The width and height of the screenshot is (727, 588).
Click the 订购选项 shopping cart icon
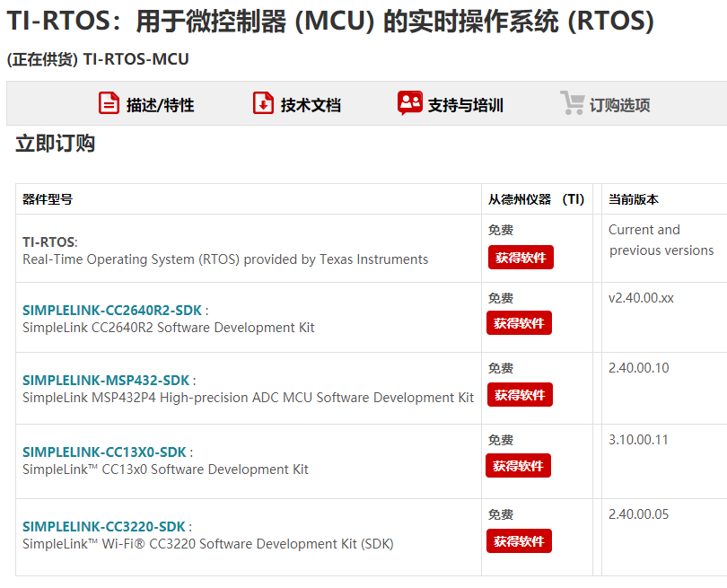pos(572,103)
